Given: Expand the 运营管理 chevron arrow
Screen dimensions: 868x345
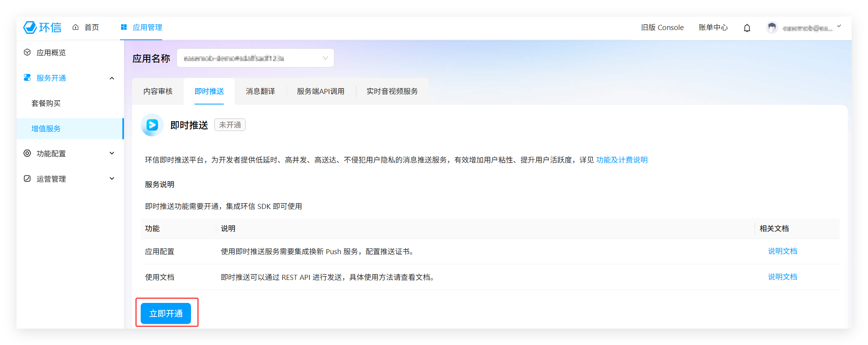Looking at the screenshot, I should click(x=112, y=179).
